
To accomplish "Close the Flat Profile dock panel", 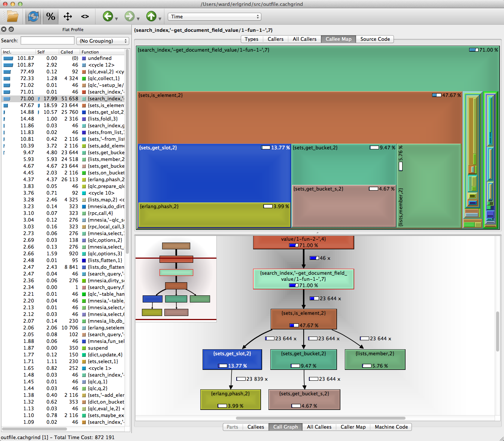I will (4, 29).
